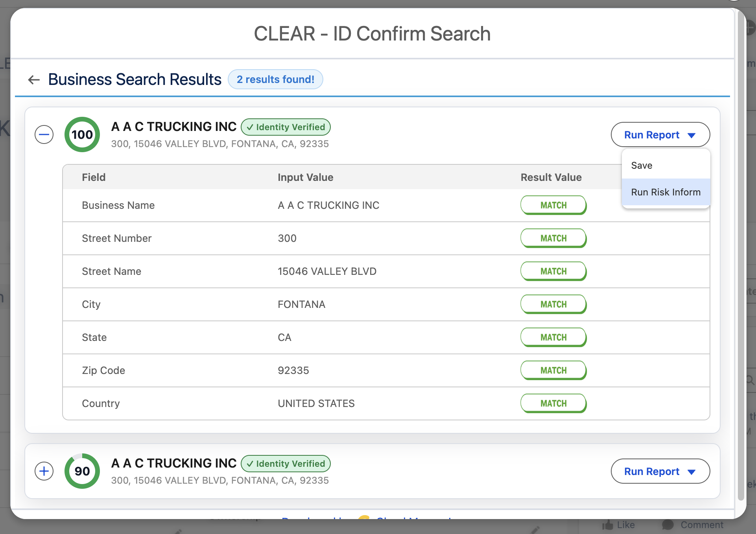Click Identity Verified badge on second result

point(286,464)
